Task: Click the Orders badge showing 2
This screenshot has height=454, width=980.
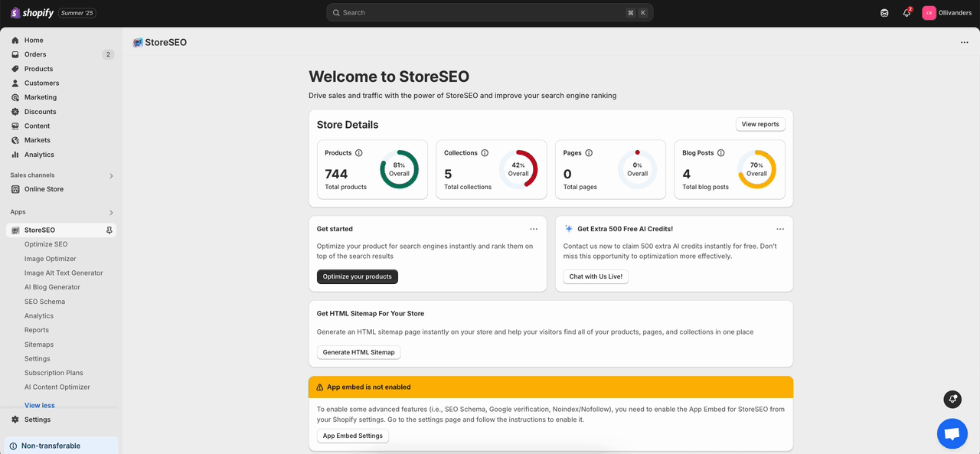Action: (108, 54)
